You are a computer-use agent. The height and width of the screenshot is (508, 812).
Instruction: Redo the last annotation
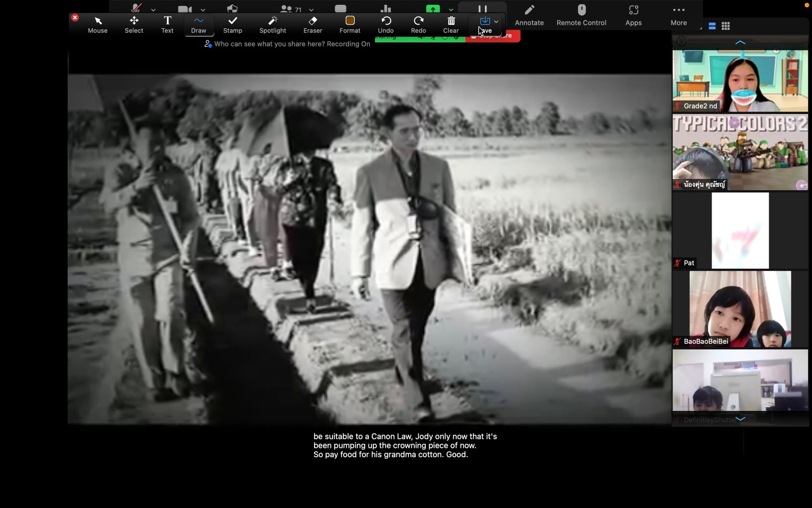click(418, 24)
